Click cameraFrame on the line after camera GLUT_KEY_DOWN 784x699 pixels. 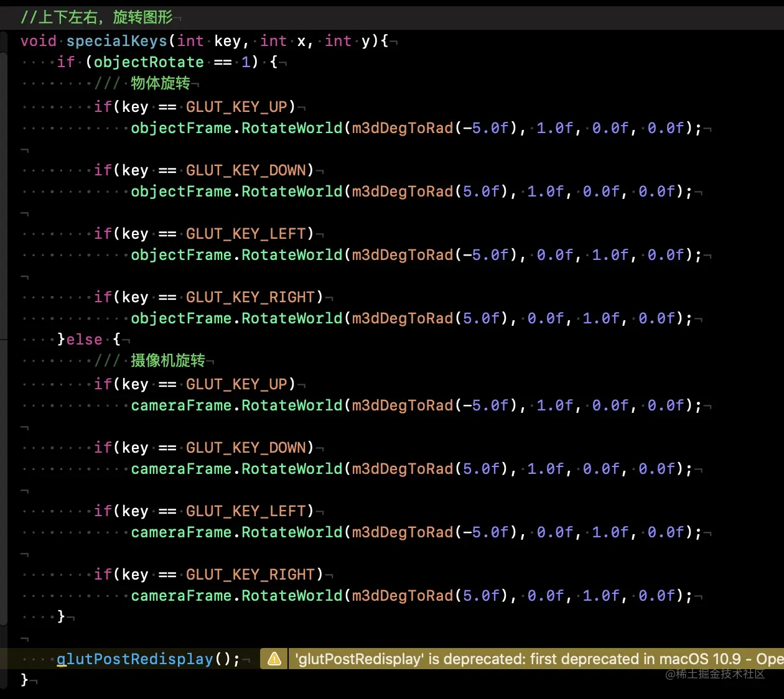181,469
